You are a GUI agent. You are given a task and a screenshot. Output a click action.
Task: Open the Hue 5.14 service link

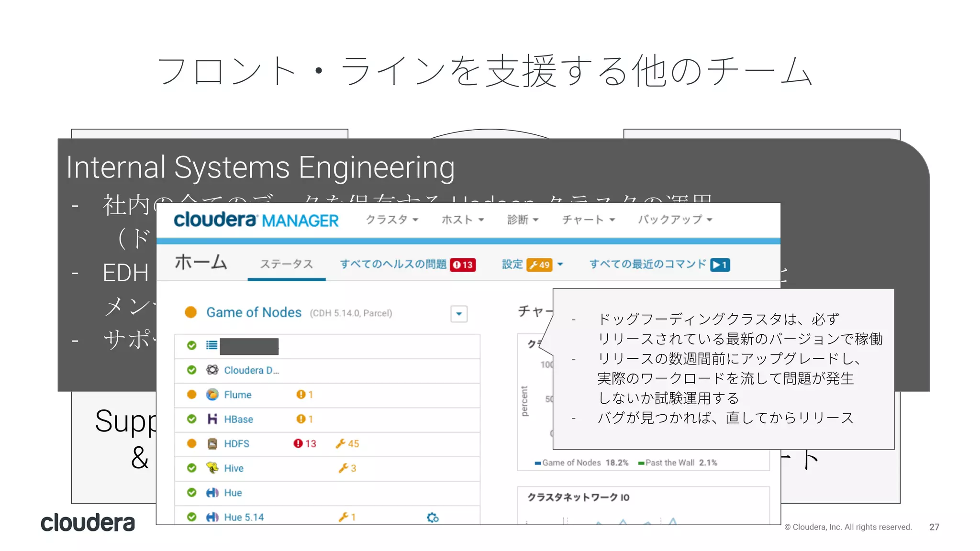244,517
